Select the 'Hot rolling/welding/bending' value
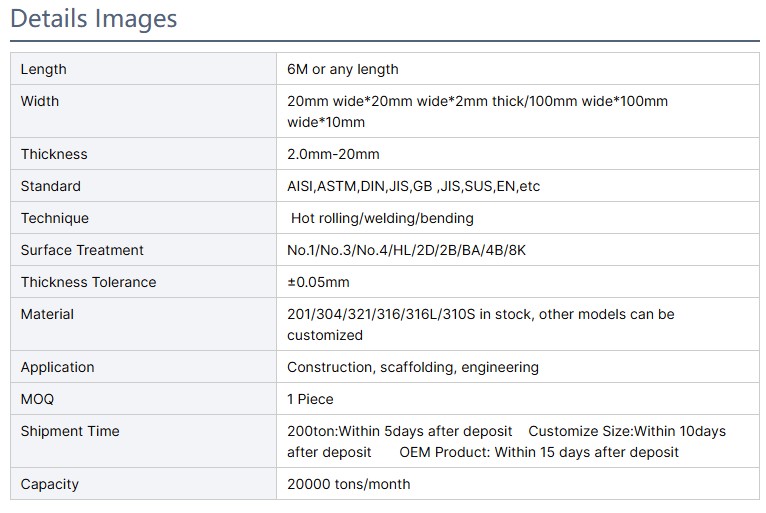 [x=382, y=218]
